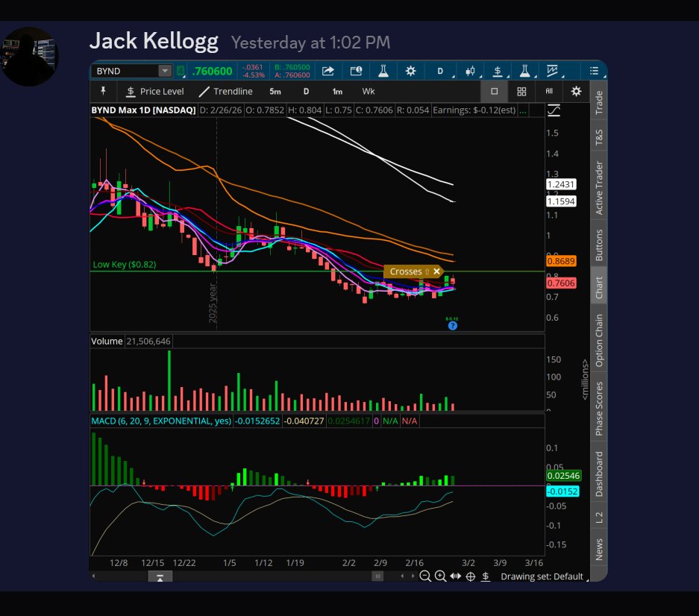Open the studies flask icon next to info
Image resolution: width=699 pixels, height=616 pixels.
(383, 71)
